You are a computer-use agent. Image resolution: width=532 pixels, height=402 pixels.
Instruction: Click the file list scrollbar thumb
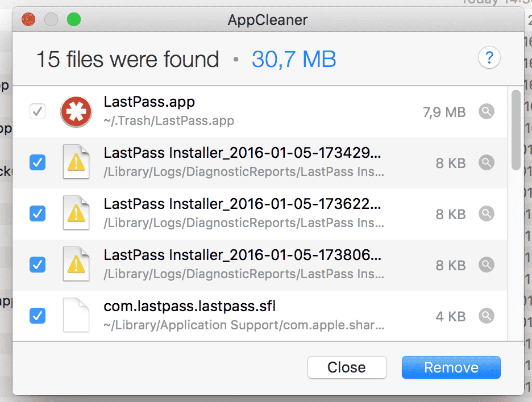pyautogui.click(x=516, y=130)
